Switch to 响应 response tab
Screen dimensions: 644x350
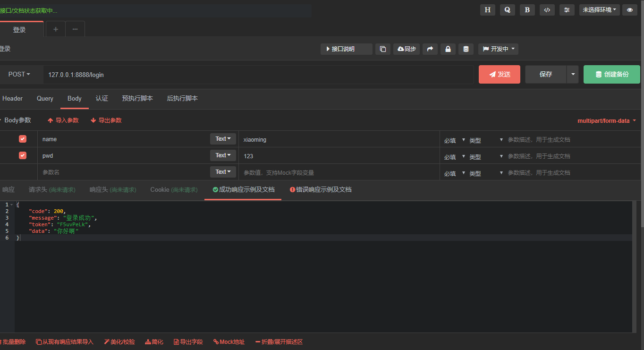point(8,189)
